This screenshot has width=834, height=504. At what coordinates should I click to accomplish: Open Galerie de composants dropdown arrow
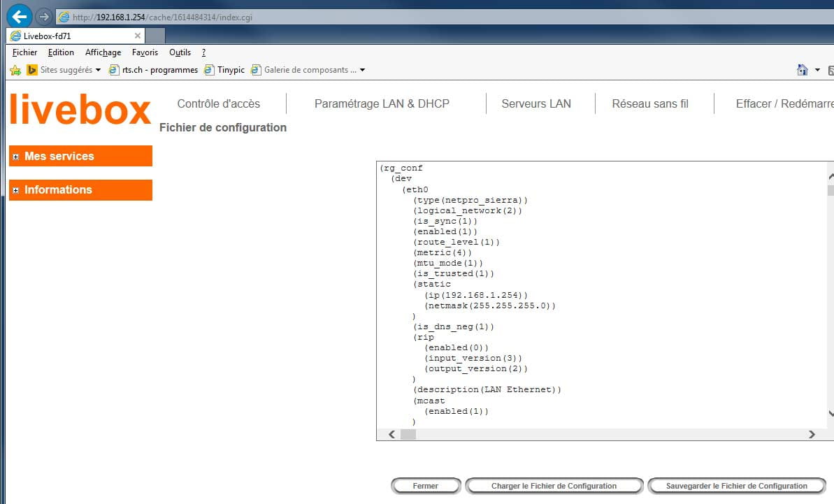[x=362, y=70]
